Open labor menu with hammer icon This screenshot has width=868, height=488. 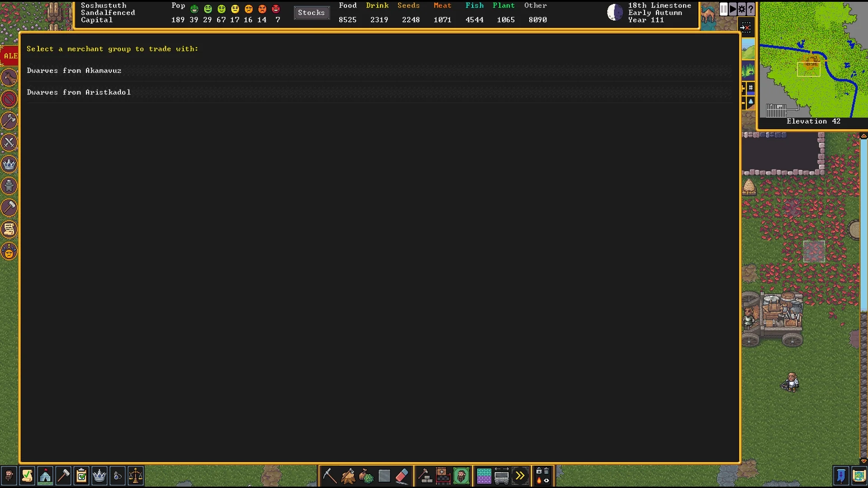pyautogui.click(x=63, y=476)
